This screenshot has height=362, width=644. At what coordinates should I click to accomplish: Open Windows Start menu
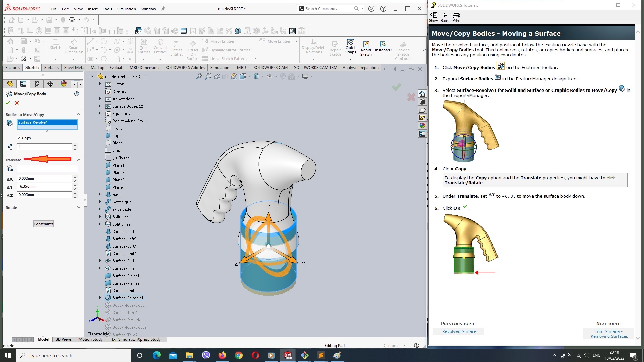tap(8, 355)
